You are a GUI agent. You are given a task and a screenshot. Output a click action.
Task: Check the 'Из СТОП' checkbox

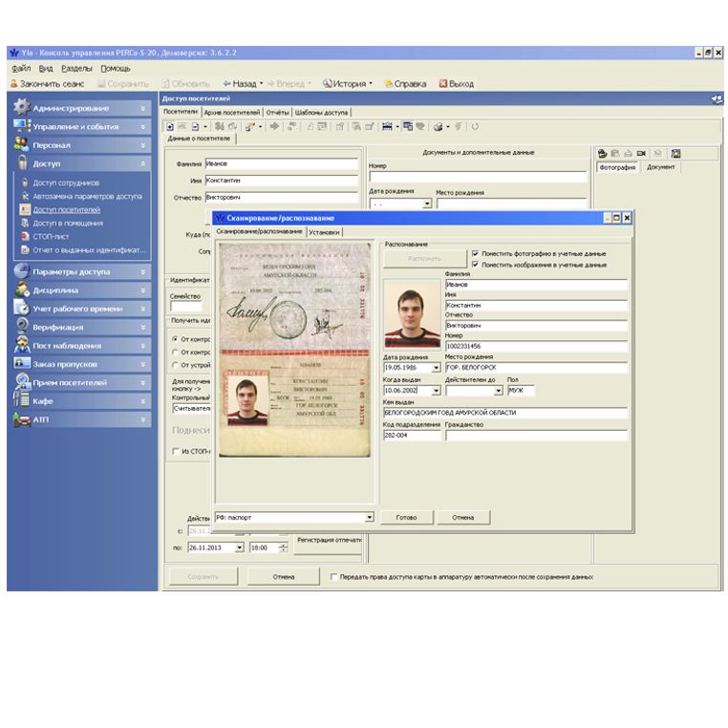point(176,451)
